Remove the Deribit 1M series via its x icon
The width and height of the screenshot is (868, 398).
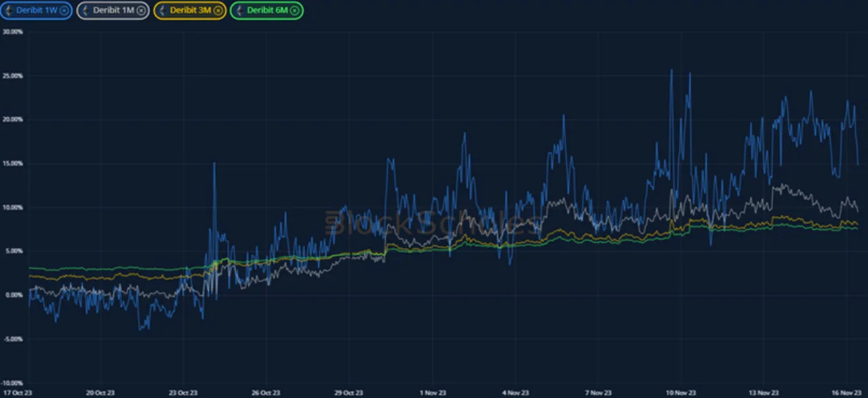point(141,10)
